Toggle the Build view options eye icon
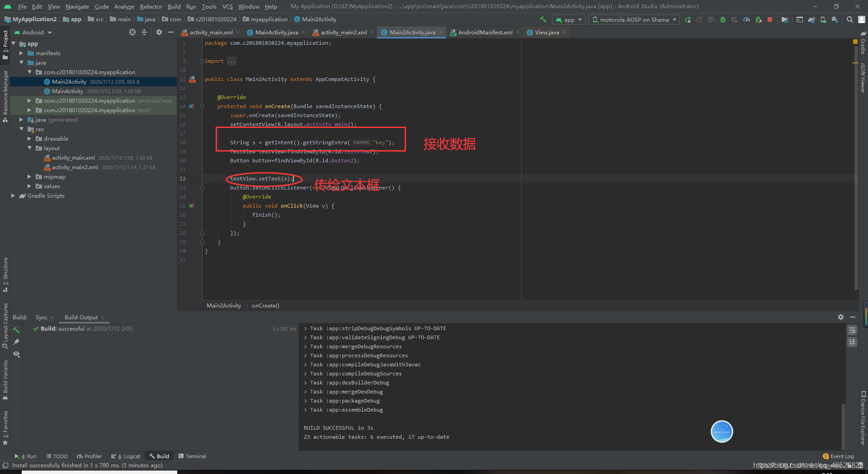Viewport: 868px width, 474px height. [16, 354]
